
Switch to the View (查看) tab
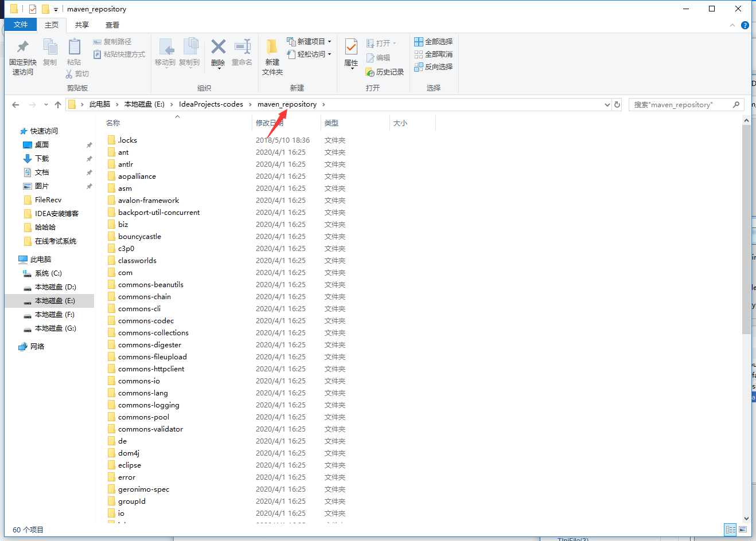tap(112, 25)
